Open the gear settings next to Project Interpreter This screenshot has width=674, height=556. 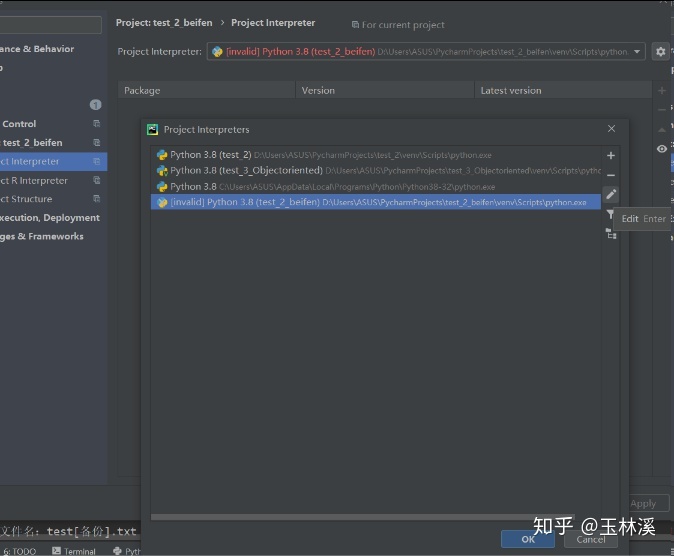[660, 52]
